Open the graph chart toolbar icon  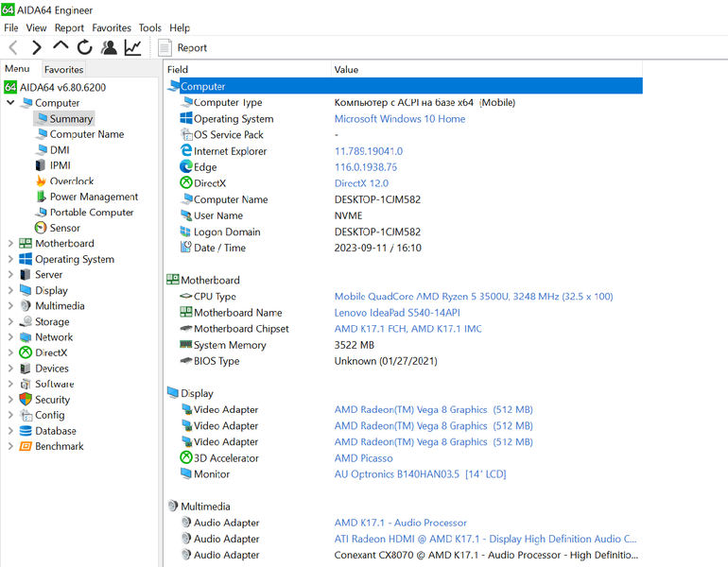point(132,47)
